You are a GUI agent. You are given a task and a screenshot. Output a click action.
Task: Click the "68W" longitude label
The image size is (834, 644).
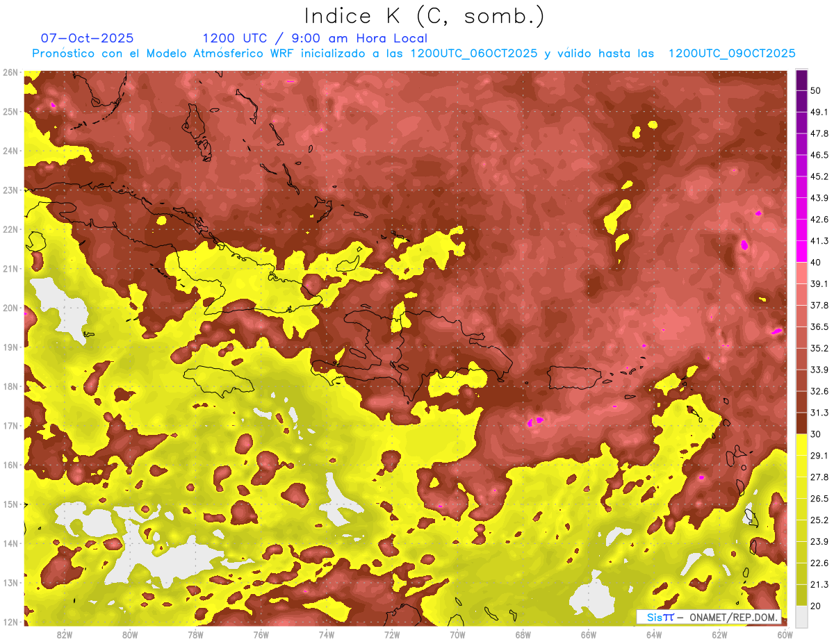523,634
